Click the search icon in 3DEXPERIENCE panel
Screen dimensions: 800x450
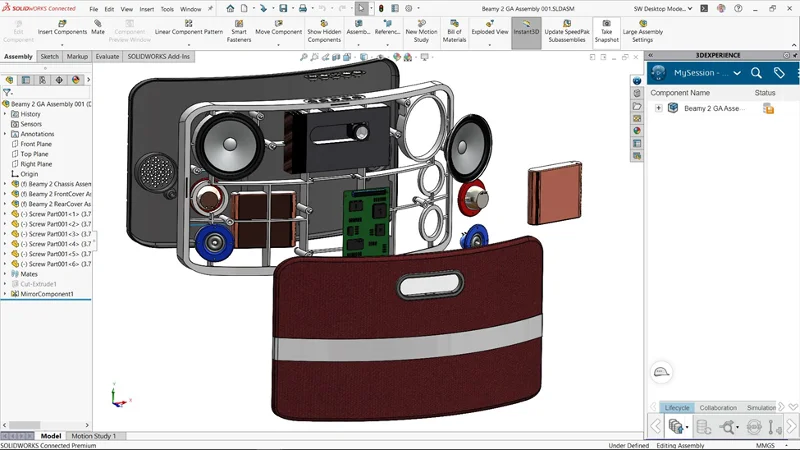(756, 73)
